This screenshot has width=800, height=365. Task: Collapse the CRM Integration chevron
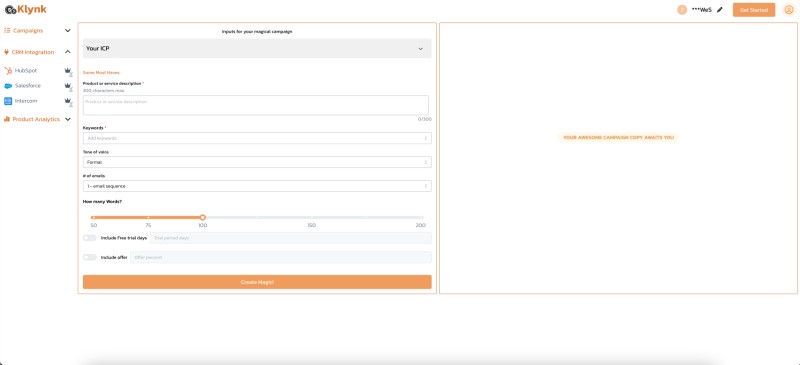coord(68,52)
